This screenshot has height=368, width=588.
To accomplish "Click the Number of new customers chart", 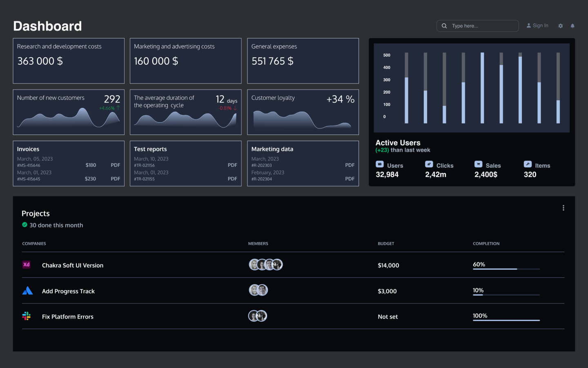I will click(69, 118).
